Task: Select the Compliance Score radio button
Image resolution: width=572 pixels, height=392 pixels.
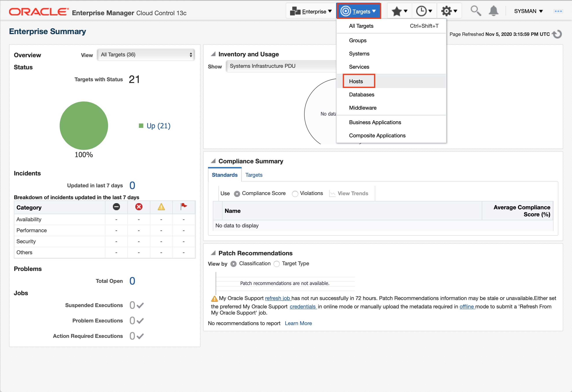Action: pos(237,194)
